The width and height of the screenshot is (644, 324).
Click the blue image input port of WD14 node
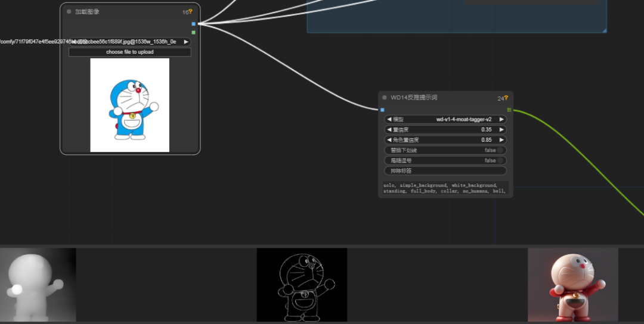tap(382, 110)
